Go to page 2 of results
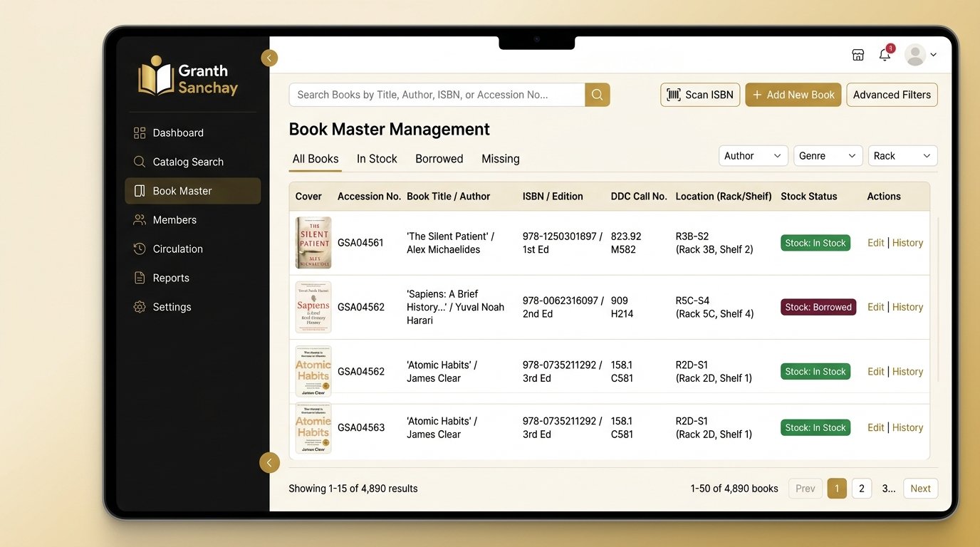The height and width of the screenshot is (547, 980). 862,489
